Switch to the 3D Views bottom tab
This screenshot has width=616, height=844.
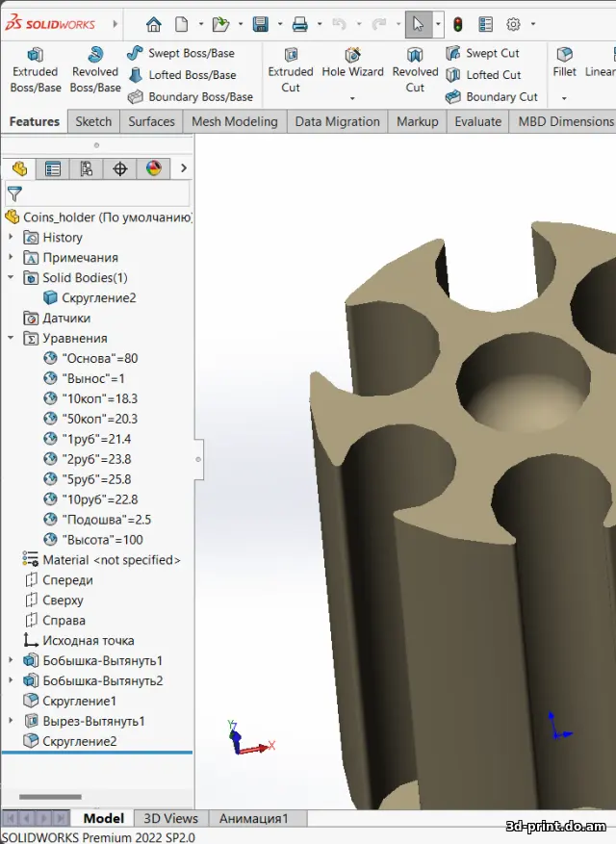point(170,818)
